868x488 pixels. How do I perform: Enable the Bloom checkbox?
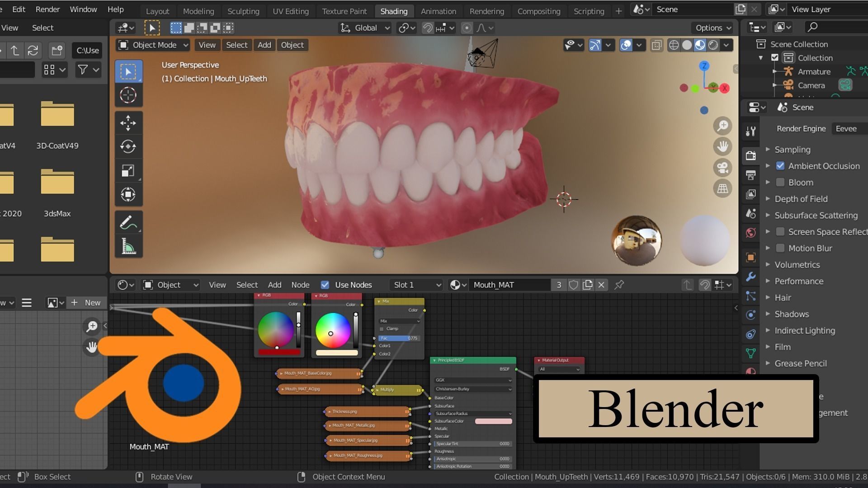click(780, 183)
